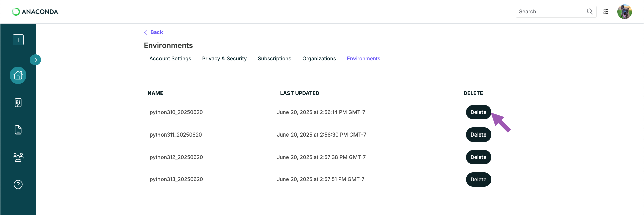Select the Home icon in the sidebar
The image size is (644, 215).
tap(18, 75)
